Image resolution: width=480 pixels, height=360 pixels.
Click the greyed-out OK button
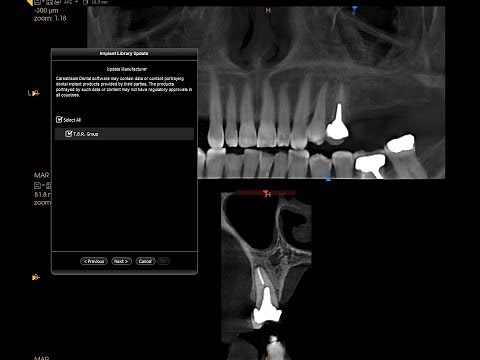(163, 261)
